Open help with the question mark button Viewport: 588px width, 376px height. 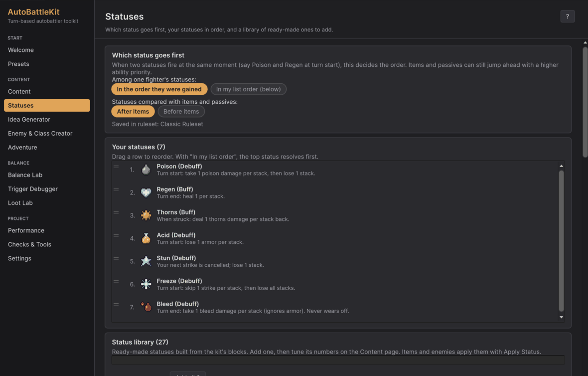tap(568, 16)
